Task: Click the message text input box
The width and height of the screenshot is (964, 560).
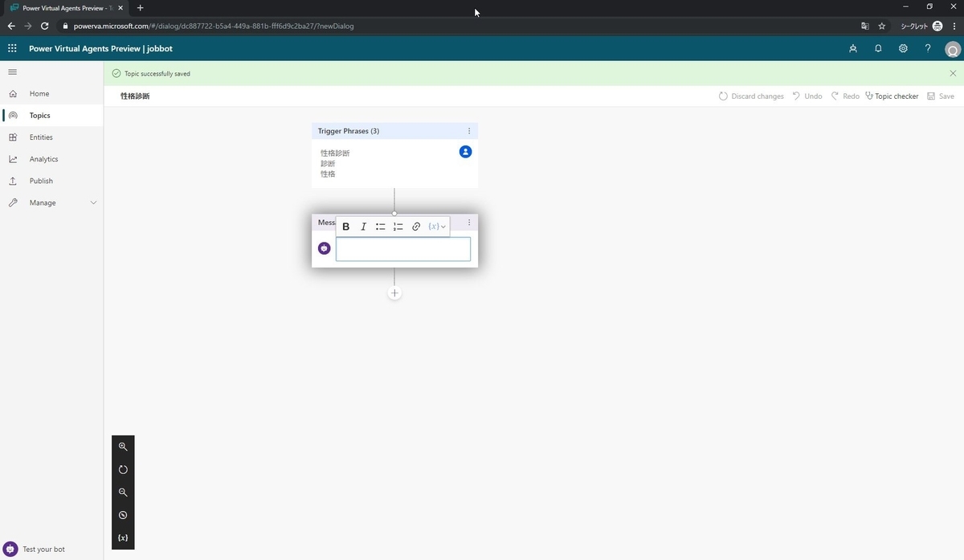Action: [403, 249]
